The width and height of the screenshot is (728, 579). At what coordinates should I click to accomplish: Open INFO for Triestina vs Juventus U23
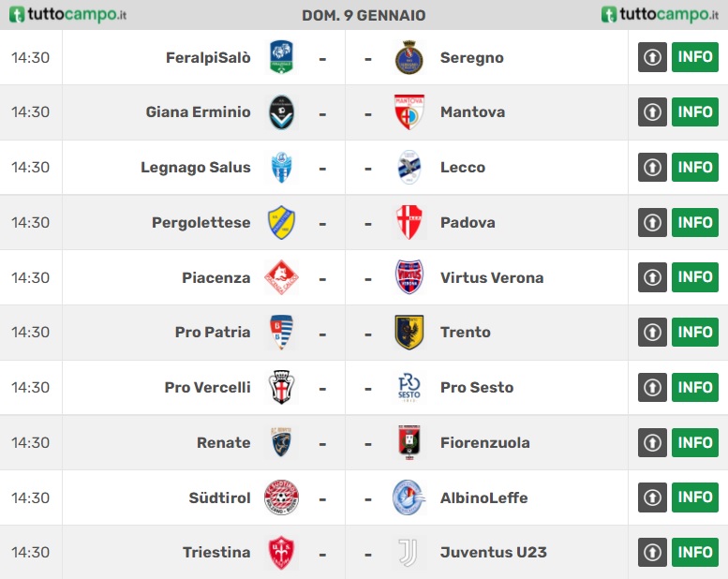click(x=695, y=553)
